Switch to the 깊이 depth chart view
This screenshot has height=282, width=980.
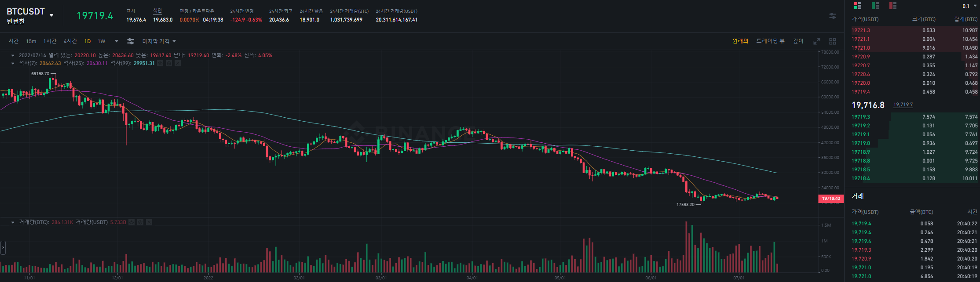798,41
